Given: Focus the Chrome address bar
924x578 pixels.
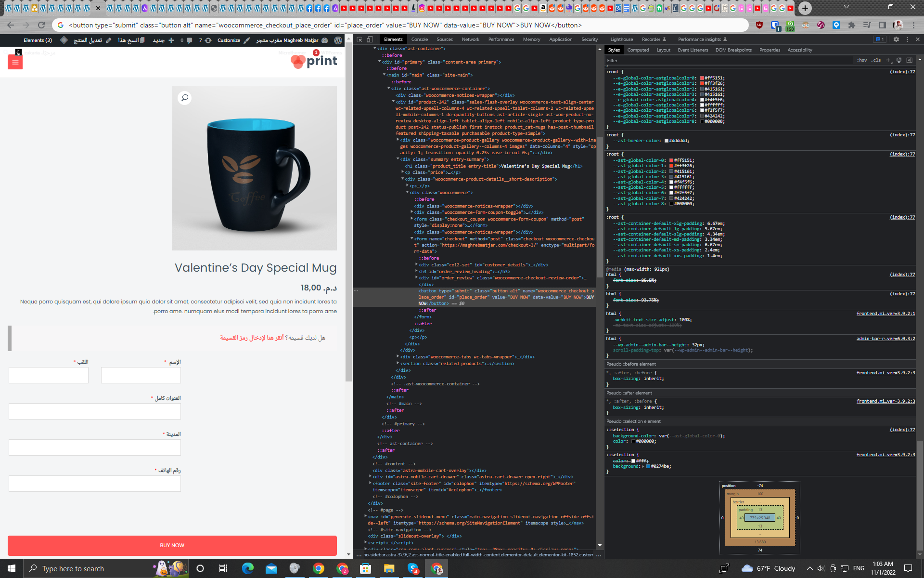Looking at the screenshot, I should [399, 25].
